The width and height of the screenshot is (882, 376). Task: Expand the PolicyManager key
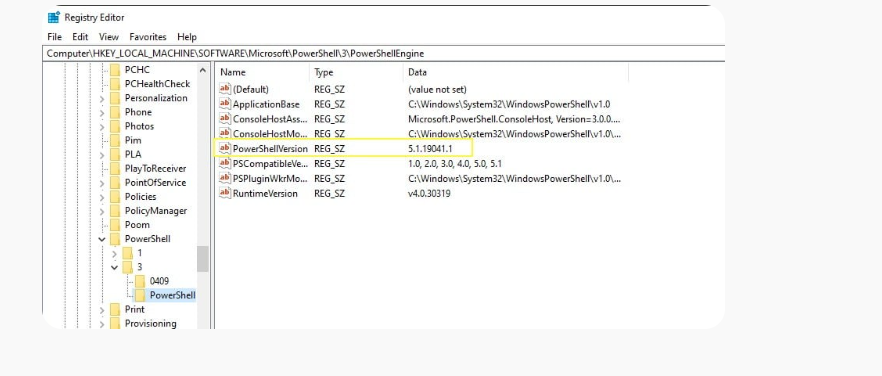102,211
